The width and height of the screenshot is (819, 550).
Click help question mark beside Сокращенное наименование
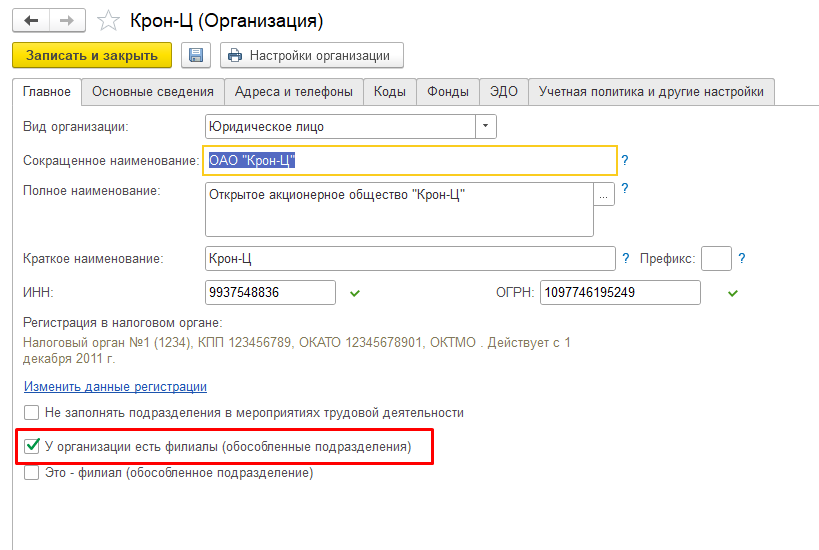point(625,160)
